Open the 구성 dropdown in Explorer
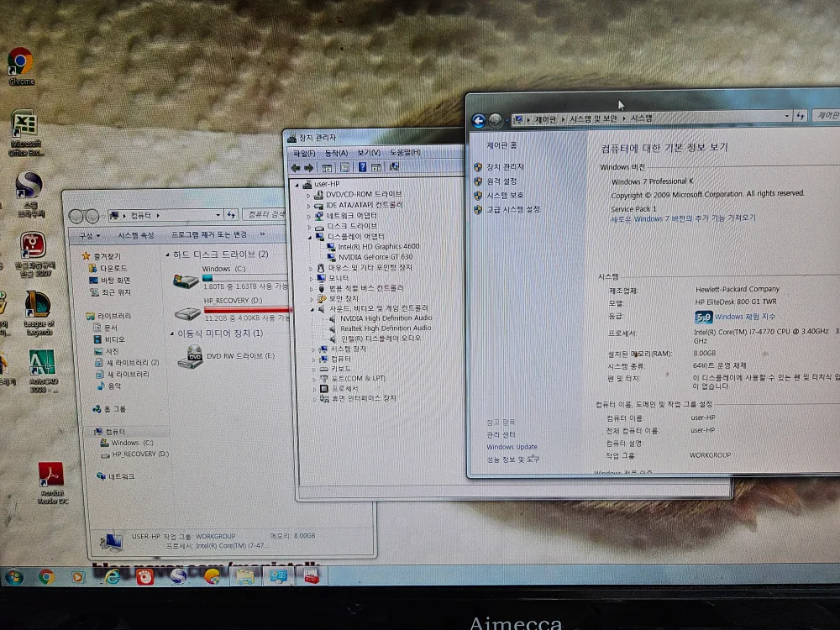This screenshot has height=630, width=840. pos(90,236)
